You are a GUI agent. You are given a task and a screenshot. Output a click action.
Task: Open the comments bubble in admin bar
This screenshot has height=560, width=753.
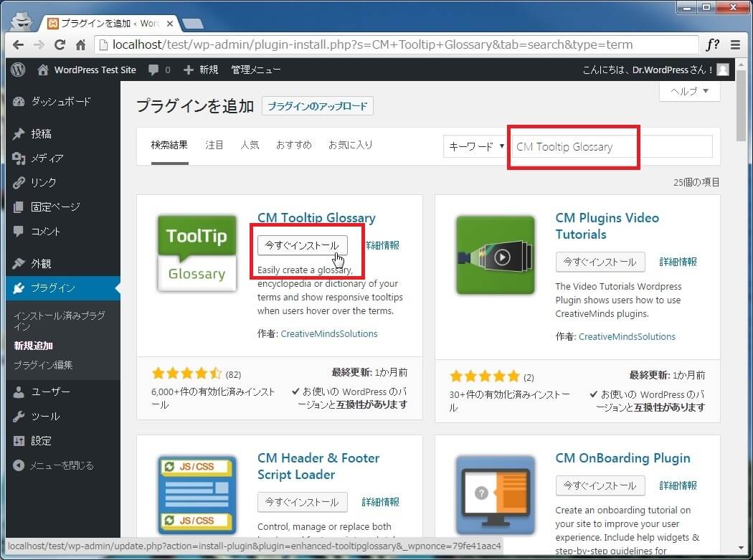click(159, 70)
